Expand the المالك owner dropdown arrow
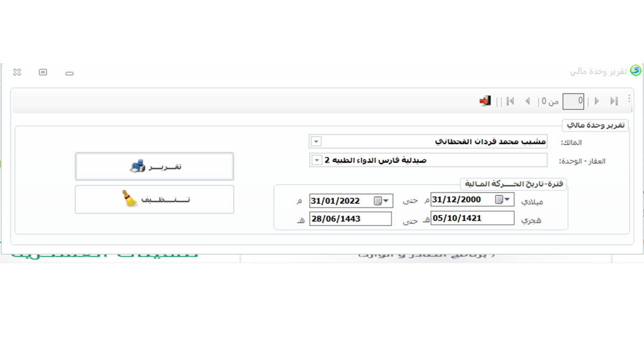644x347 pixels. click(316, 141)
